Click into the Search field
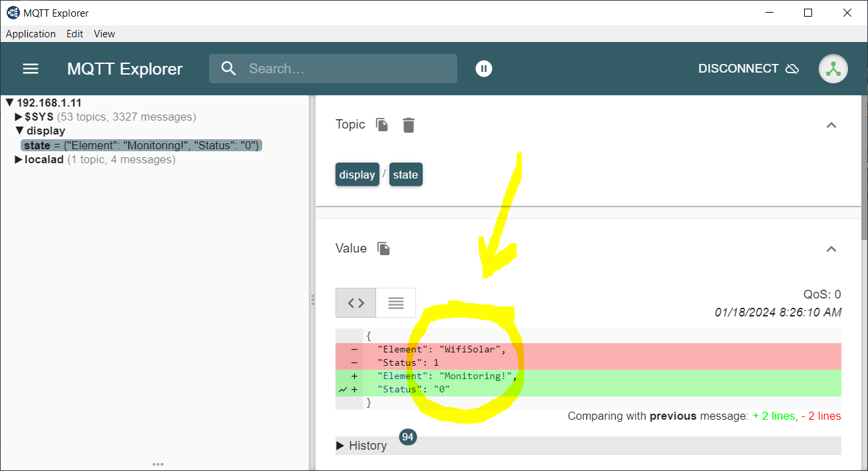This screenshot has width=868, height=471. point(333,69)
